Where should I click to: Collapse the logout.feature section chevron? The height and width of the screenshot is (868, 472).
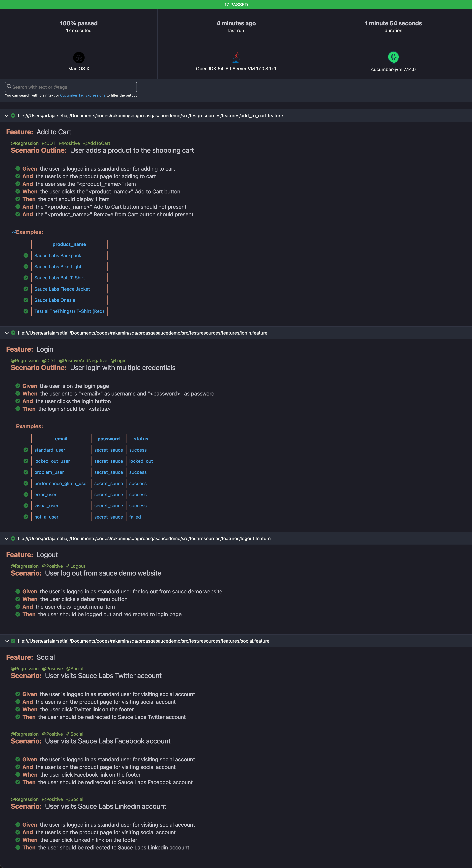tap(6, 538)
